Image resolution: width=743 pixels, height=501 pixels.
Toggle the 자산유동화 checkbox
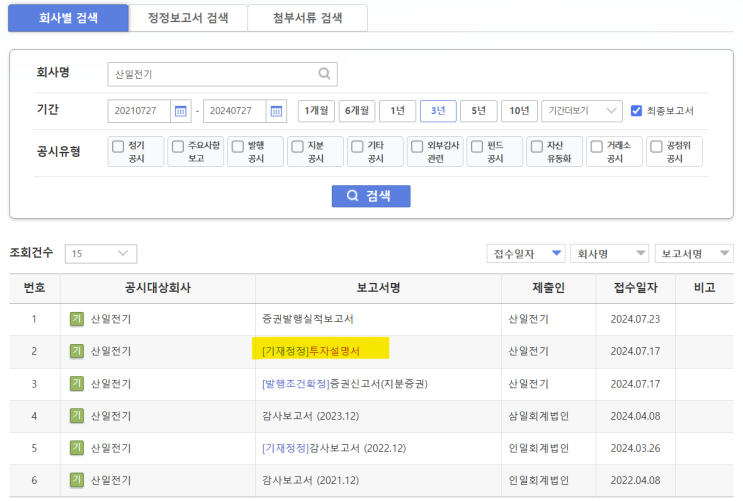(536, 146)
